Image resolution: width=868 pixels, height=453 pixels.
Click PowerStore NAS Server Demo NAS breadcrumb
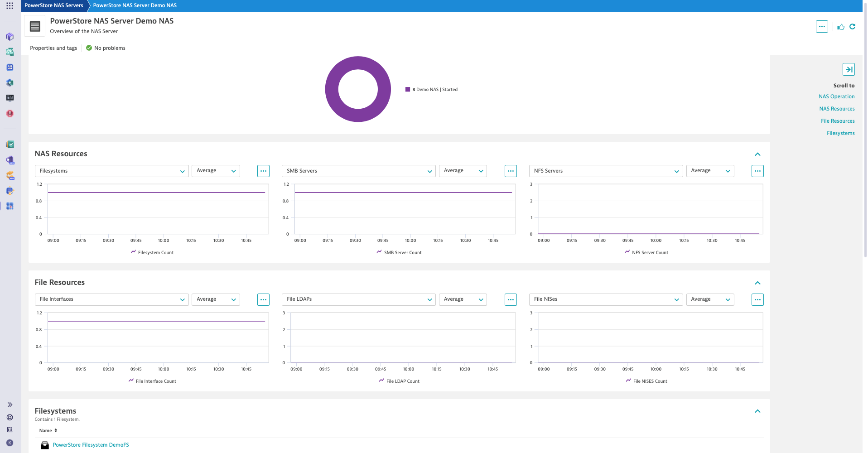tap(135, 5)
